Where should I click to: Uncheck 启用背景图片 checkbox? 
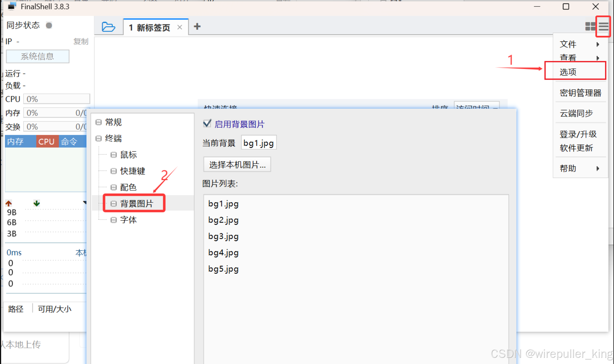point(207,123)
